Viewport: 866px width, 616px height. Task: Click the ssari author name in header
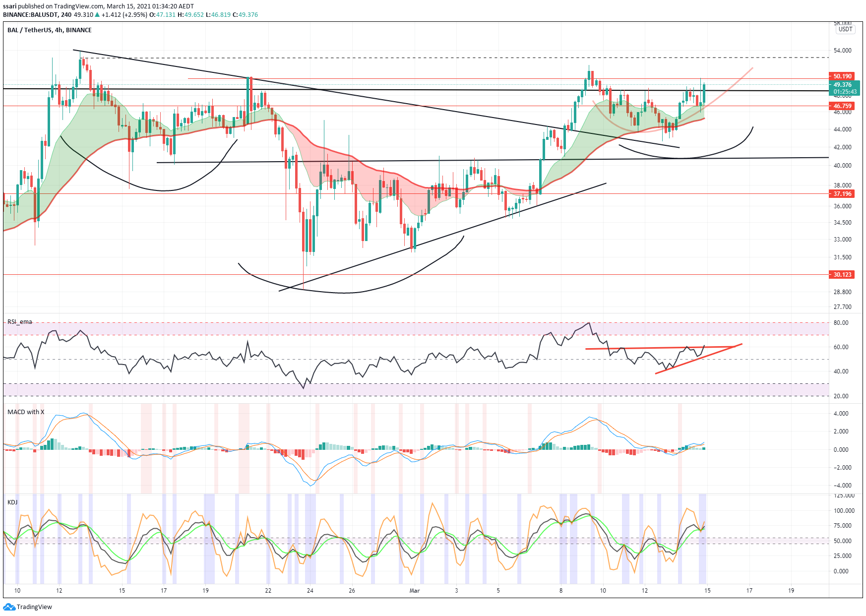(10, 6)
